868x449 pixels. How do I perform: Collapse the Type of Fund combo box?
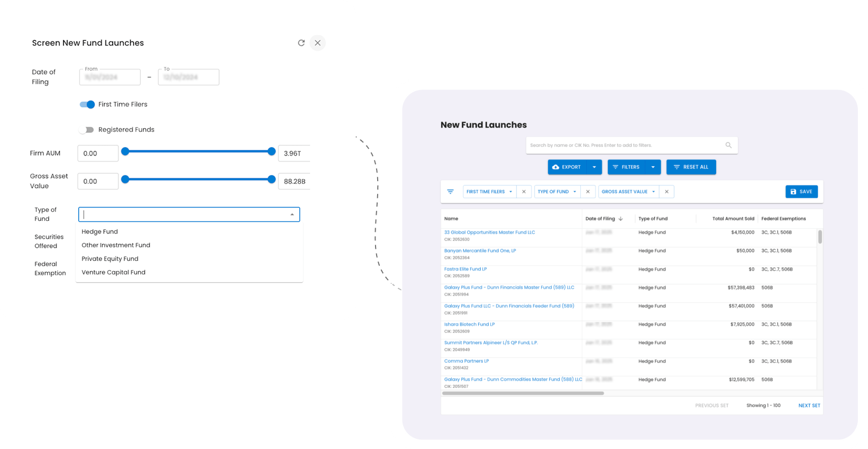tap(292, 214)
